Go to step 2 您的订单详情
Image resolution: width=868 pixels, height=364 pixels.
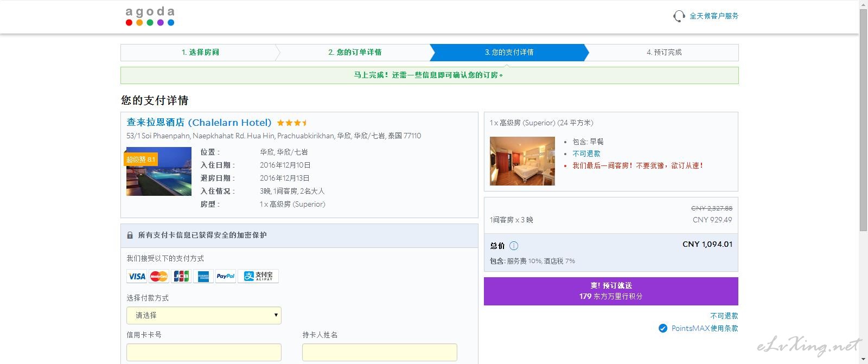[x=355, y=52]
